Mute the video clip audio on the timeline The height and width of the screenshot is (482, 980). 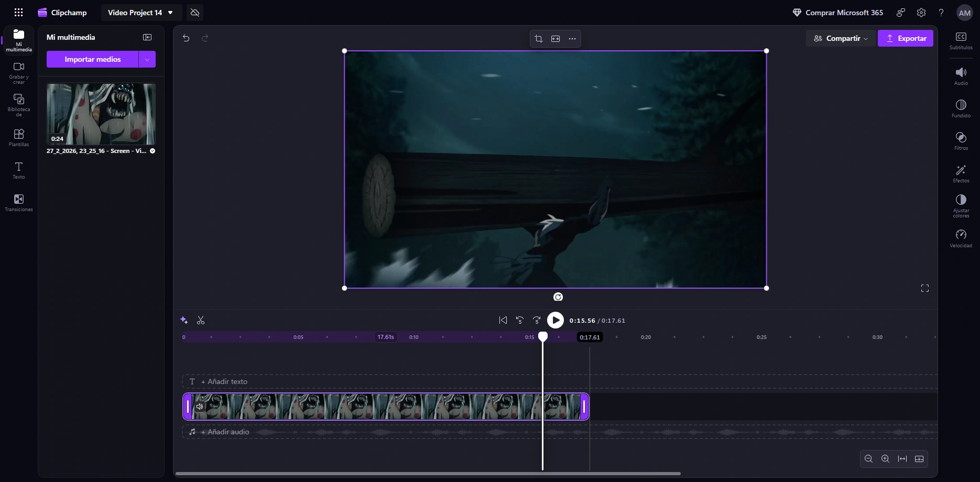pyautogui.click(x=200, y=407)
